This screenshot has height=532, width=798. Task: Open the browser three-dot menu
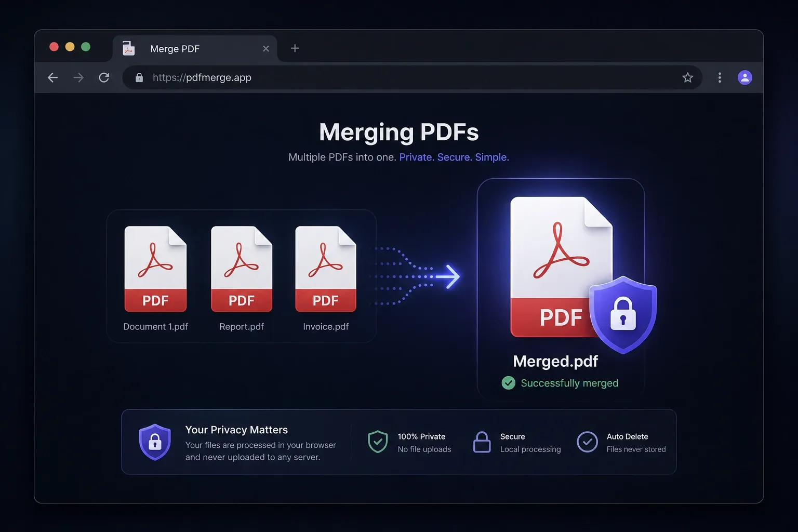(720, 77)
